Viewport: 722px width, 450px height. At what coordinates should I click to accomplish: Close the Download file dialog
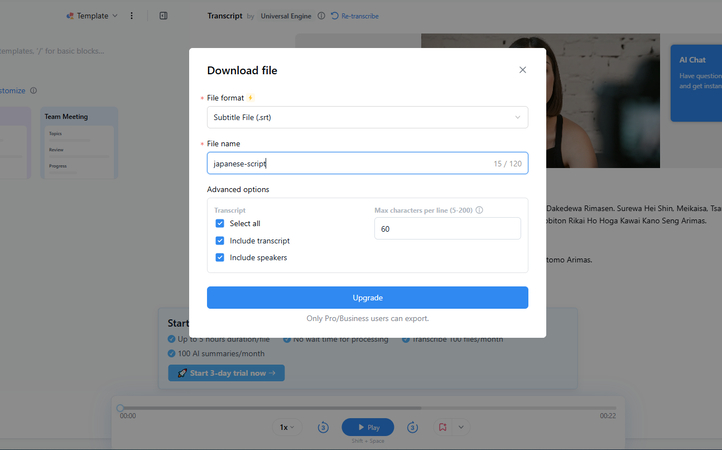tap(522, 70)
